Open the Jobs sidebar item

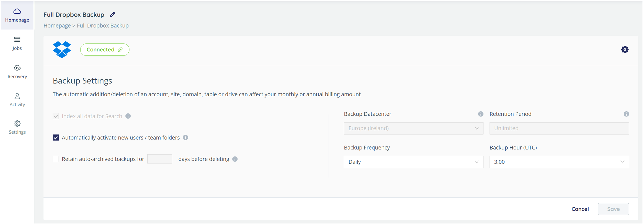pyautogui.click(x=17, y=44)
